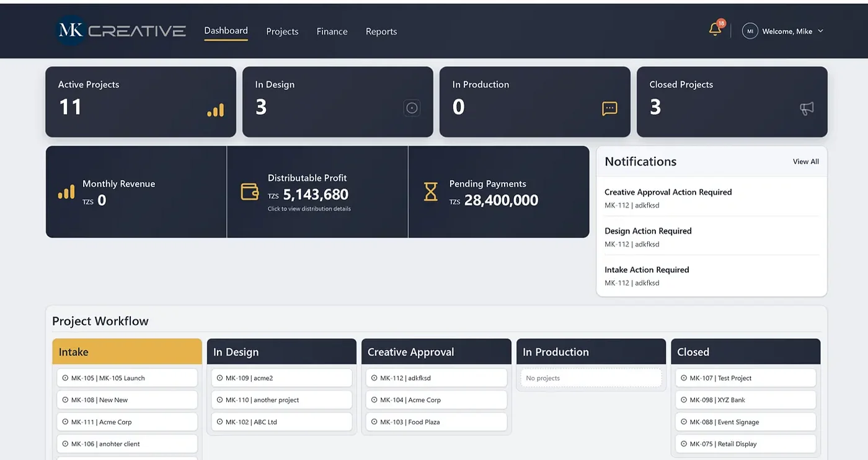Click the Pending Payments hourglass icon
The width and height of the screenshot is (868, 460).
click(x=431, y=192)
